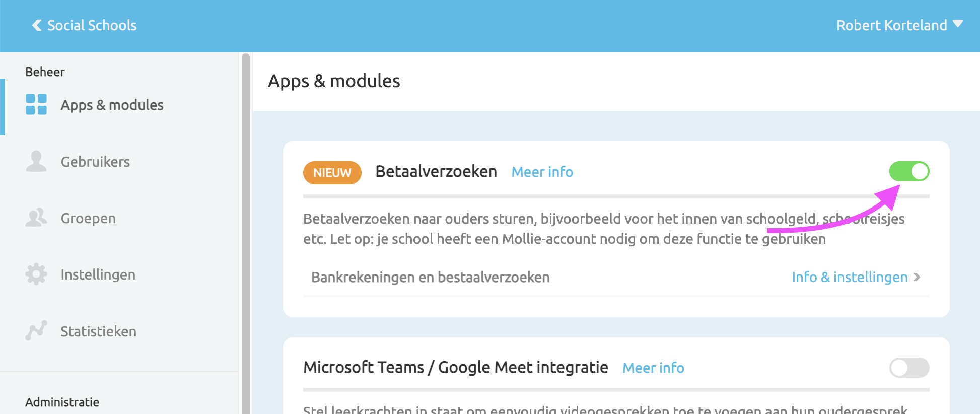This screenshot has height=414, width=980.
Task: Click the Statistieken chart icon
Action: coord(35,331)
